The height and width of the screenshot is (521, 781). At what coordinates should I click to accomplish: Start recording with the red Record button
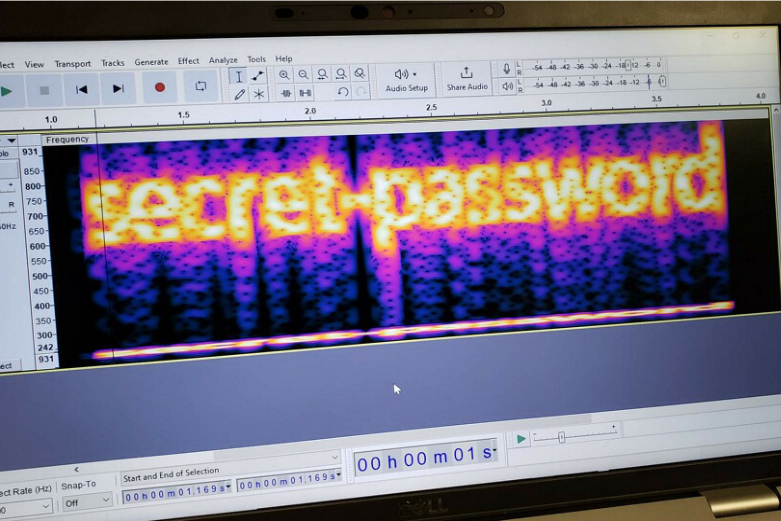point(159,87)
